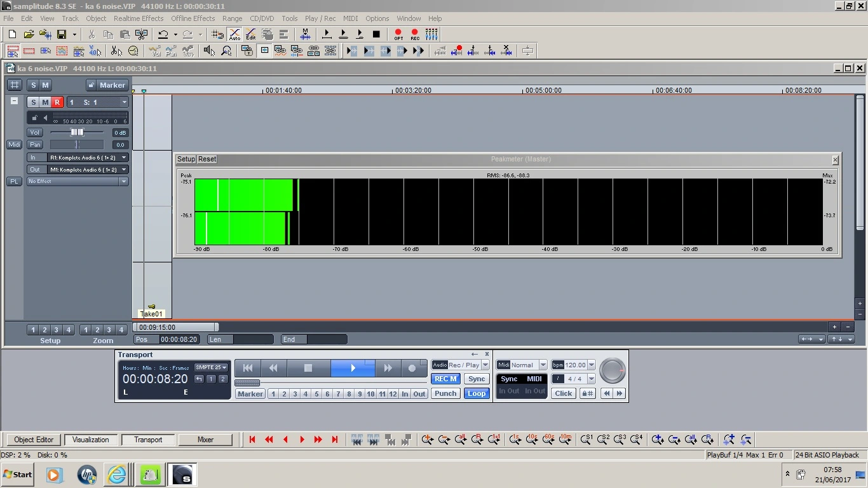Screen dimensions: 868x488
Task: Click the group objects chain icon
Action: click(x=313, y=51)
